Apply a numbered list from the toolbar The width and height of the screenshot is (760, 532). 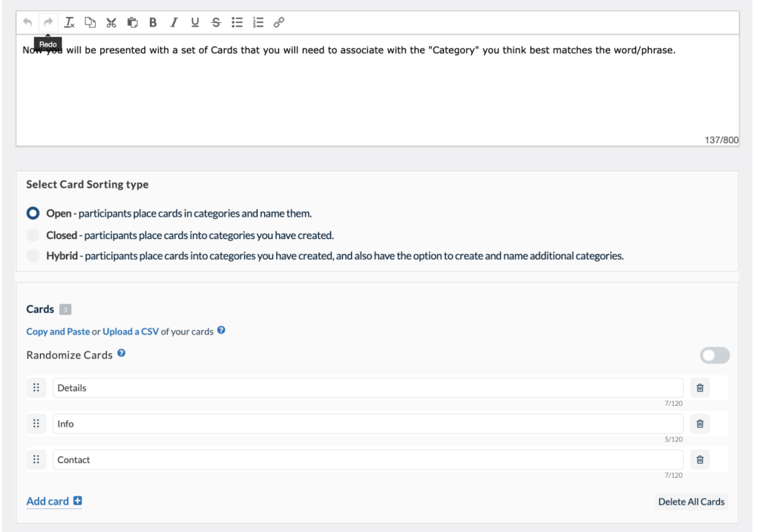click(258, 22)
